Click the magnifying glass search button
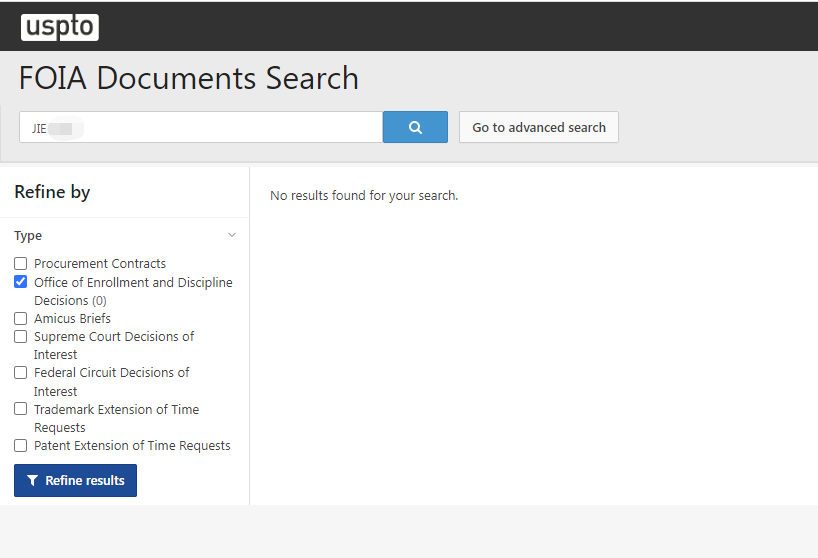Screen dimensions: 818x558 pos(415,127)
